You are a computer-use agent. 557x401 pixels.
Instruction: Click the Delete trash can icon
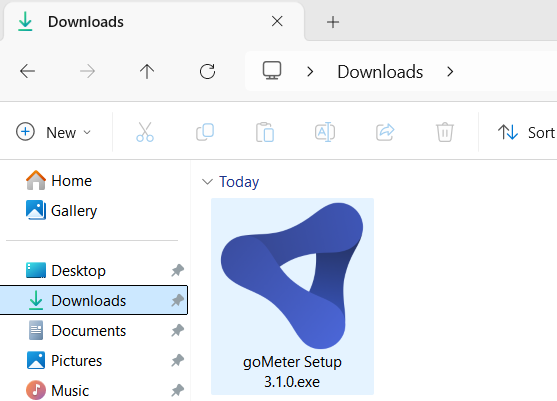click(x=445, y=132)
